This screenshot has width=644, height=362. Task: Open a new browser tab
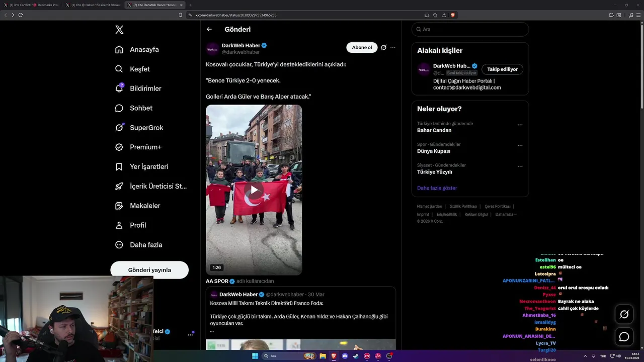(191, 5)
